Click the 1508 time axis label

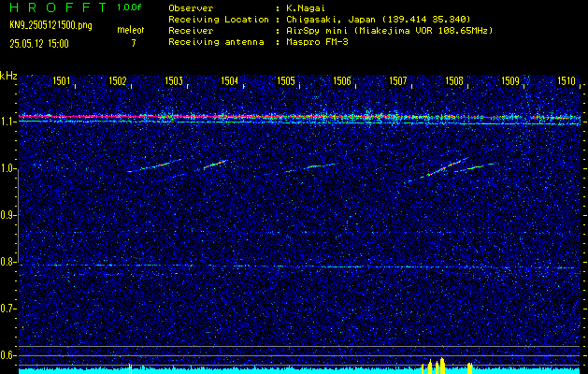[x=454, y=80]
